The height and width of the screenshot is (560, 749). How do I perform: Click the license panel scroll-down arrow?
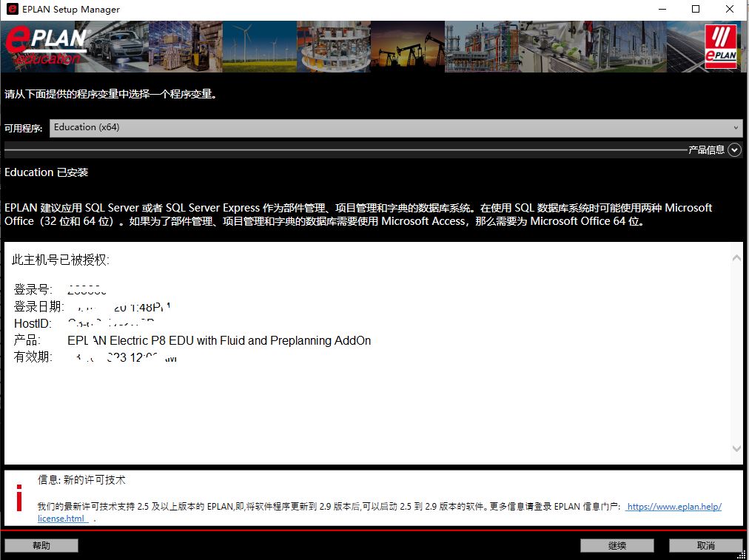click(736, 449)
